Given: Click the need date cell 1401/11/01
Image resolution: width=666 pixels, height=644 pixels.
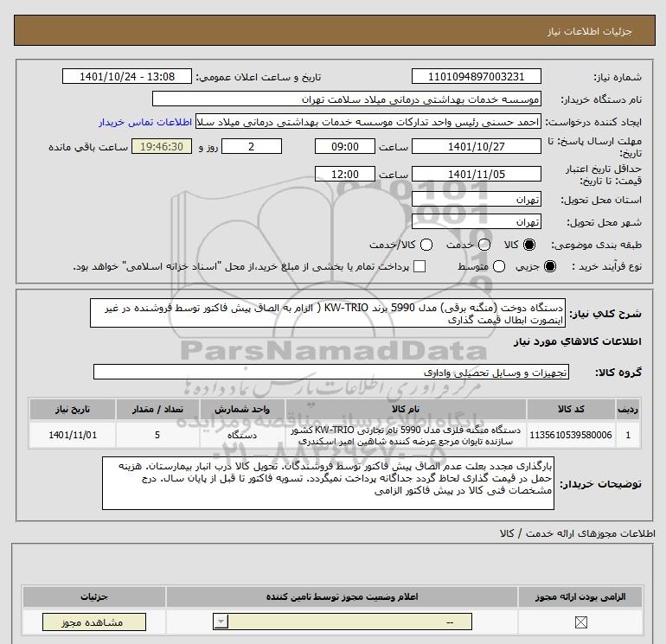Looking at the screenshot, I should [x=73, y=435].
